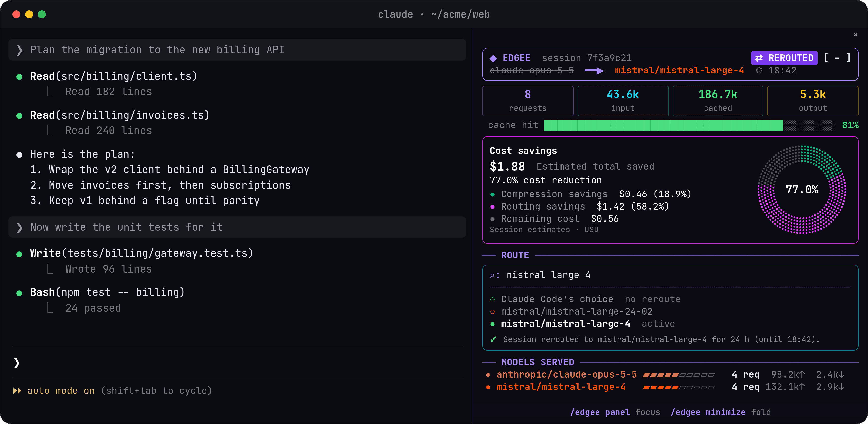Screen dimensions: 868x424
Task: Click the 5.3k output stat card
Action: 813,101
